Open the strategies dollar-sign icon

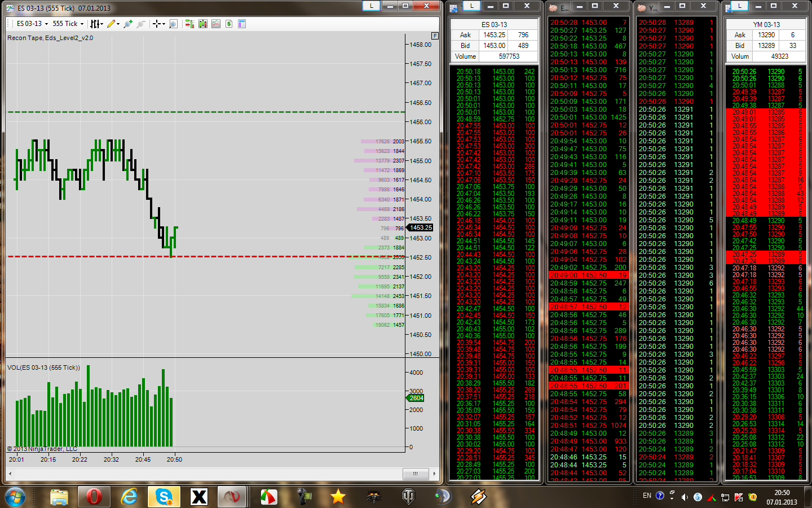(229, 24)
